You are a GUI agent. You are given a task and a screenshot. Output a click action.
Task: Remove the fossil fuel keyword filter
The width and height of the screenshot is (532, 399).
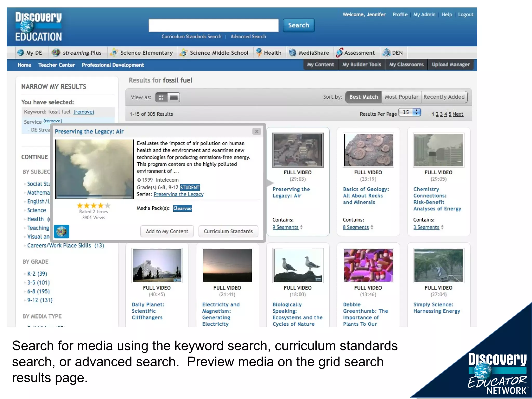click(84, 112)
